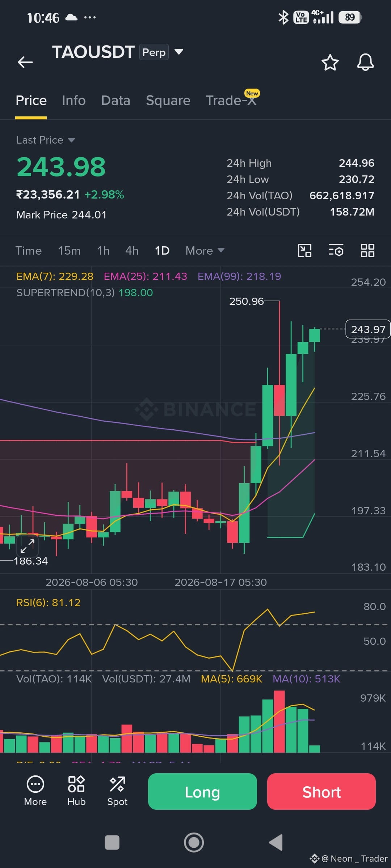
Task: Tap Mark Price 244.01
Action: coord(62,215)
